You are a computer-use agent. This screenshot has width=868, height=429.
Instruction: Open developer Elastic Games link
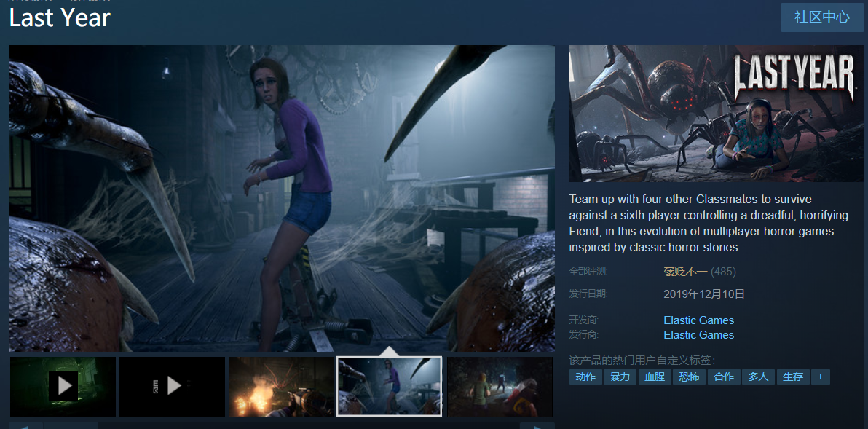point(698,320)
